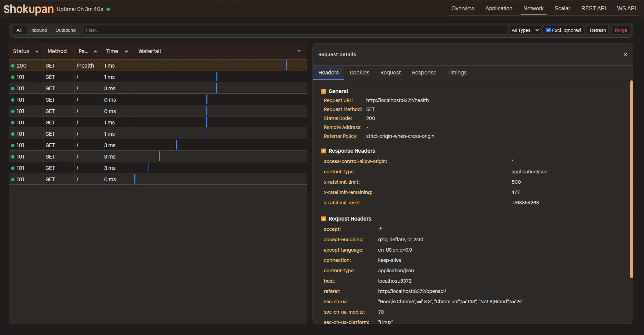Click the Time column sort arrow
Image resolution: width=644 pixels, height=335 pixels.
126,51
